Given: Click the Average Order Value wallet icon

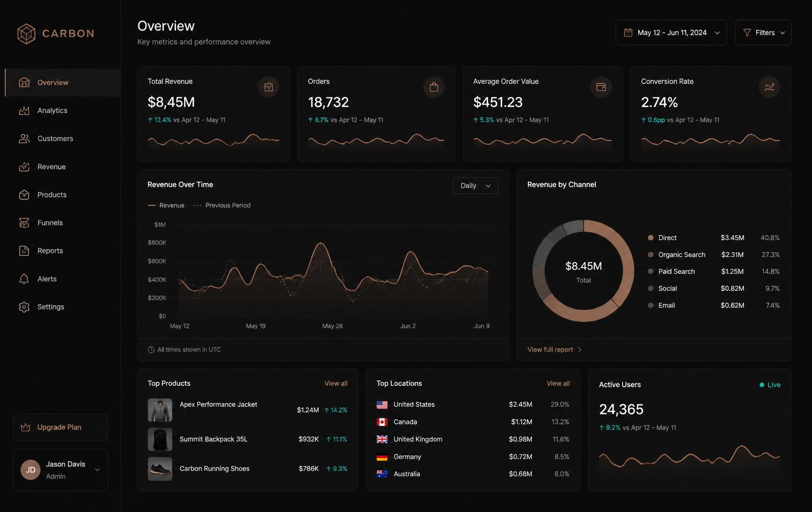Looking at the screenshot, I should pyautogui.click(x=601, y=87).
